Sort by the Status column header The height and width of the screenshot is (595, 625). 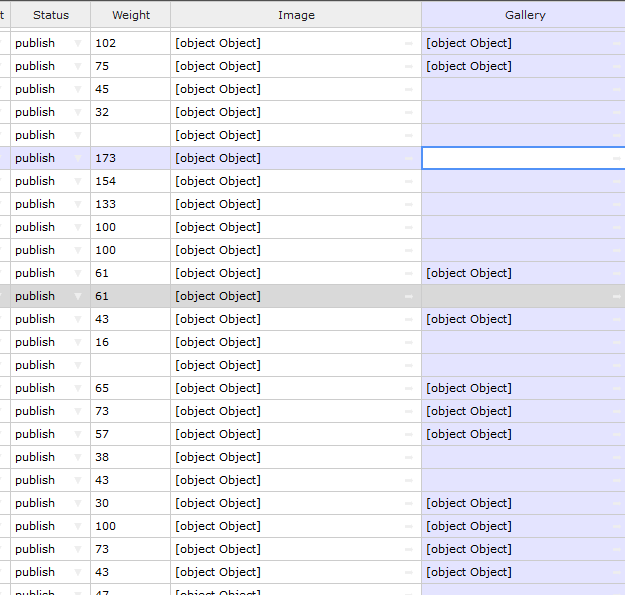[x=50, y=15]
